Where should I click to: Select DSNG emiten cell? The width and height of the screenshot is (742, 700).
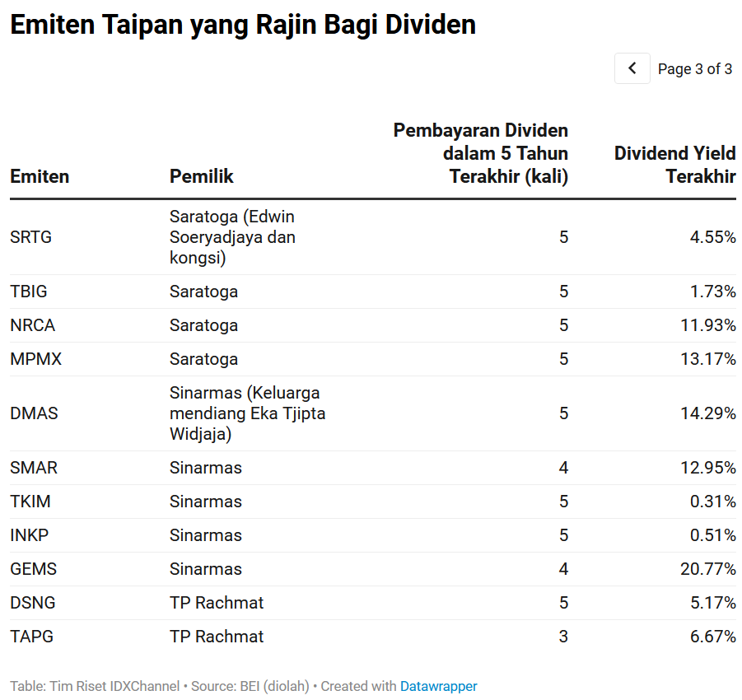[x=33, y=603]
